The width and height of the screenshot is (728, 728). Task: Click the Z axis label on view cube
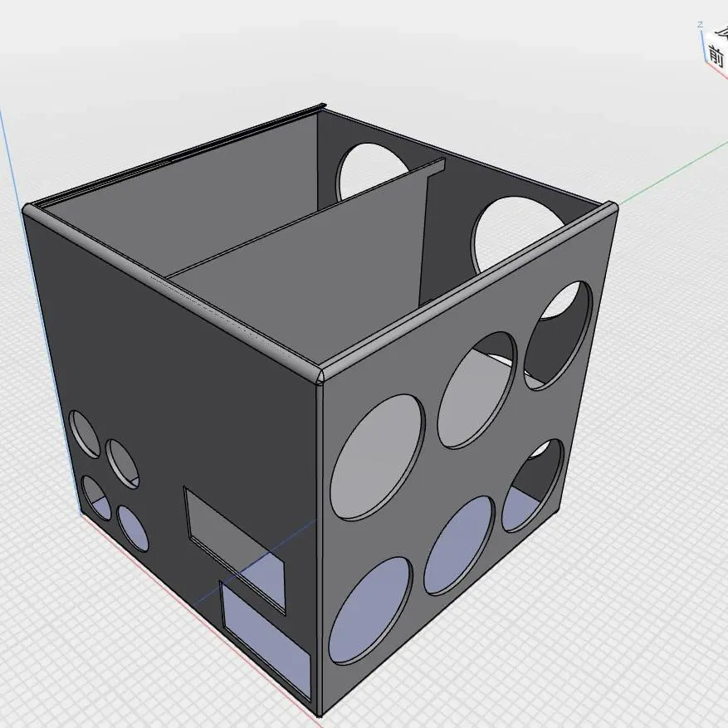point(701,26)
